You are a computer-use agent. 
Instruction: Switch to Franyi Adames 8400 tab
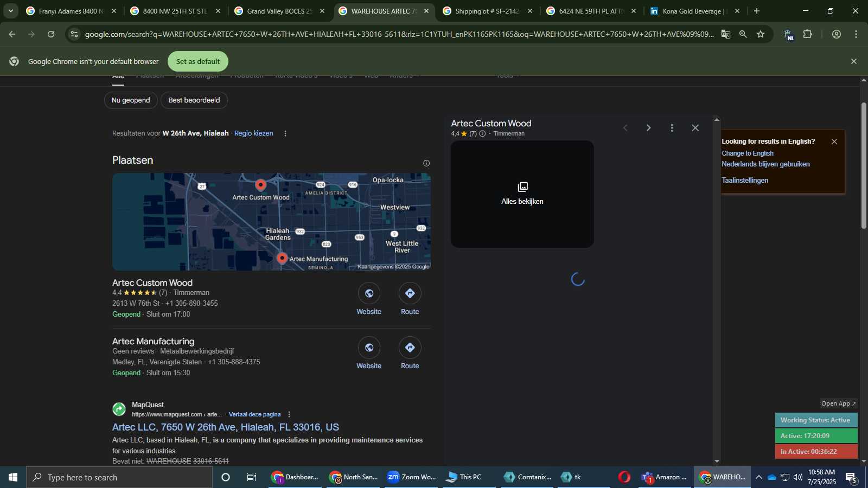point(71,11)
